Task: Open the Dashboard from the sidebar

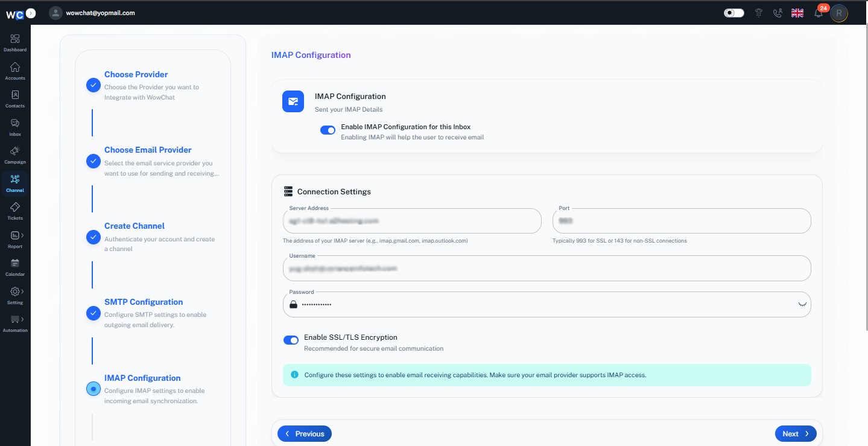Action: 15,43
